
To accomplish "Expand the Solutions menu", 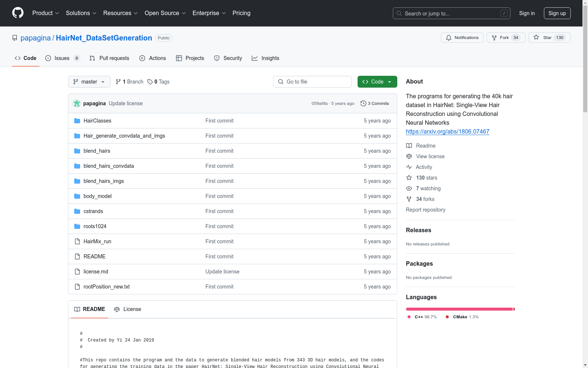I will tap(81, 13).
